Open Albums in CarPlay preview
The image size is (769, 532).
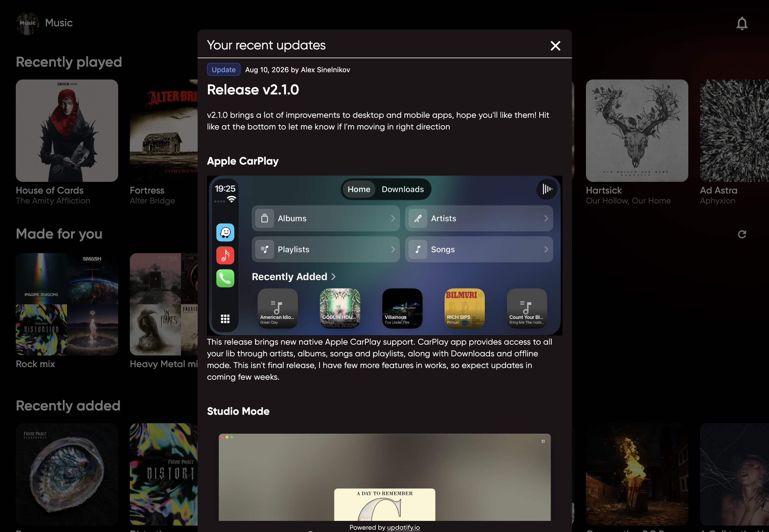point(326,218)
